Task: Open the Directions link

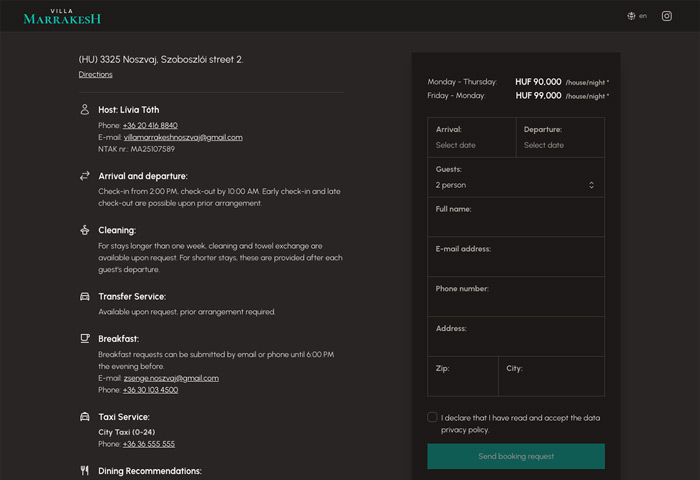Action: 96,75
